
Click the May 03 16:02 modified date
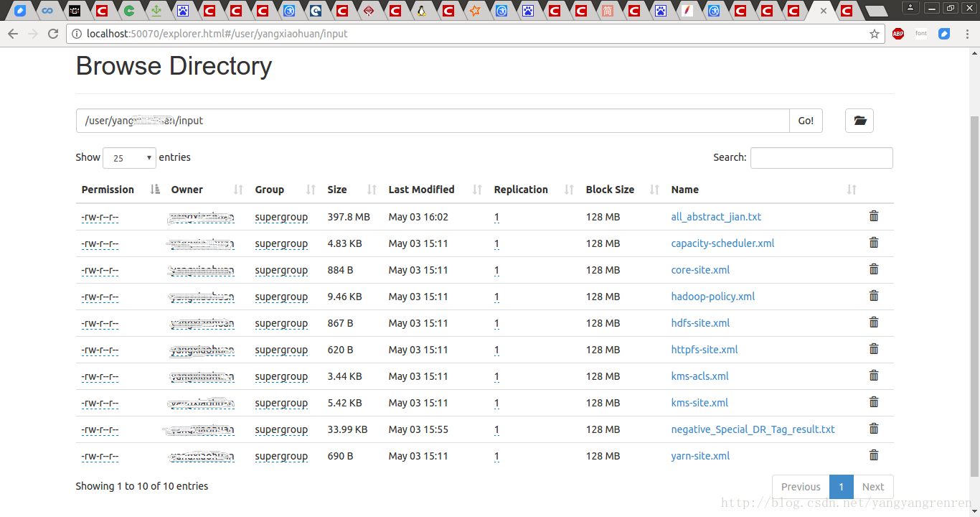(418, 217)
